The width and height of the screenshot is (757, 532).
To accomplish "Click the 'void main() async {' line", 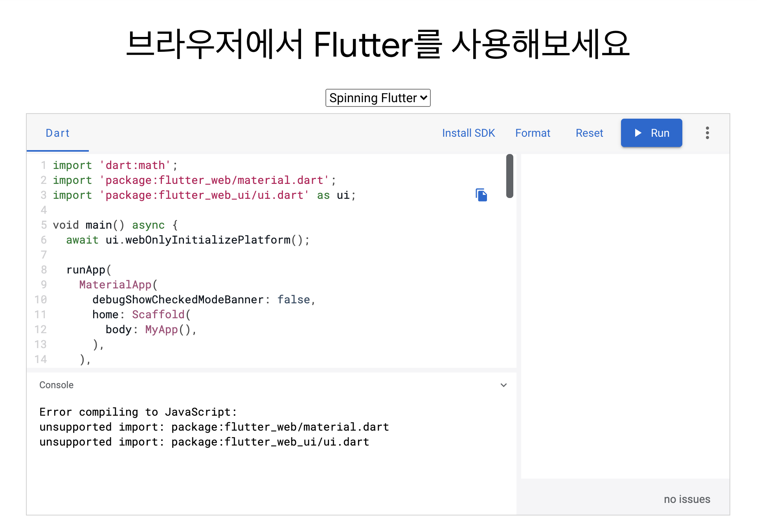I will point(116,225).
